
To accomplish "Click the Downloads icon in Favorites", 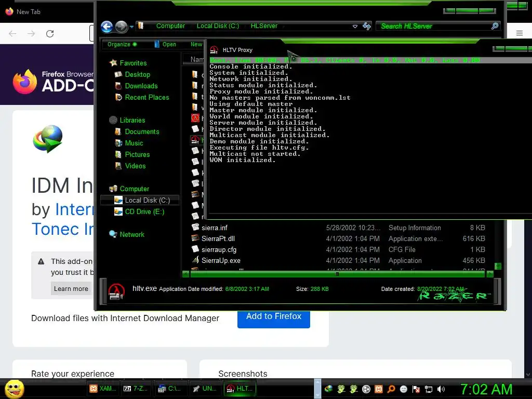I will click(118, 86).
